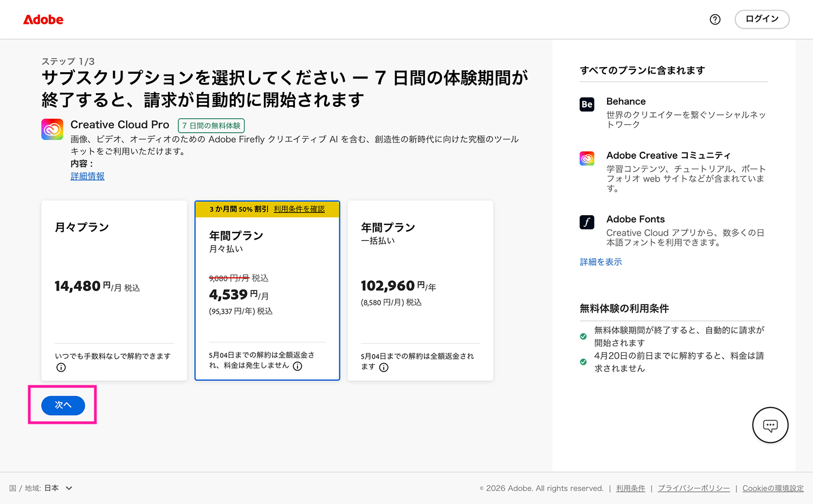The height and width of the screenshot is (504, 813).
Task: Click the Behance icon in the sidebar
Action: click(x=587, y=105)
